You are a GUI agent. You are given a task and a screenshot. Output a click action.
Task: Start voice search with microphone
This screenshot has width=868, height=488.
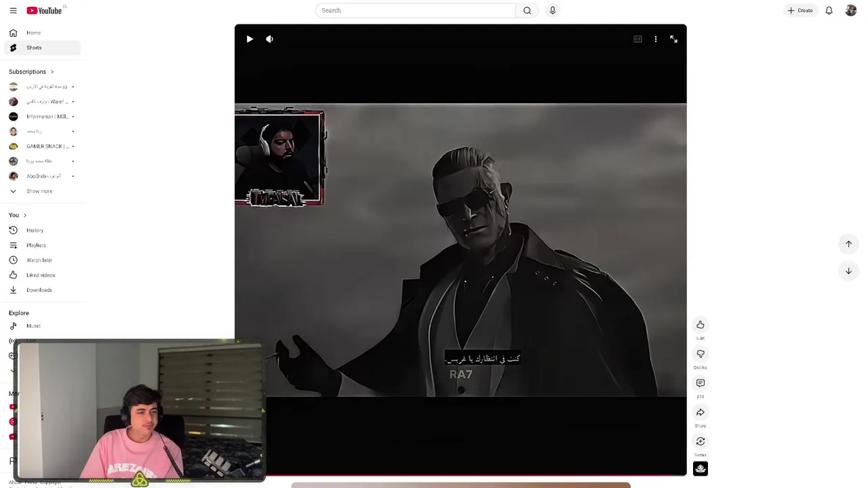[x=553, y=10]
